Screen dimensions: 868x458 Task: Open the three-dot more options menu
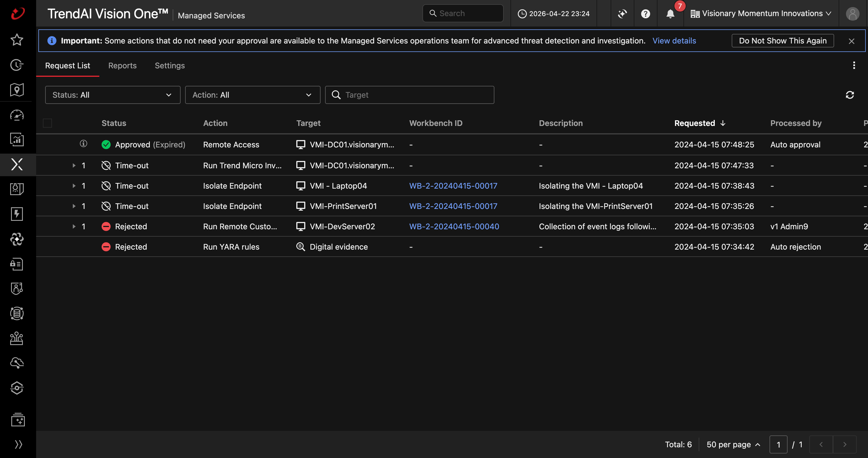tap(854, 65)
